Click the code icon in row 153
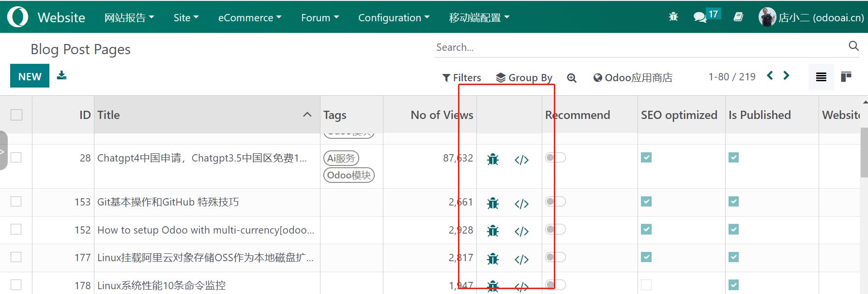868x294 pixels. coord(521,204)
